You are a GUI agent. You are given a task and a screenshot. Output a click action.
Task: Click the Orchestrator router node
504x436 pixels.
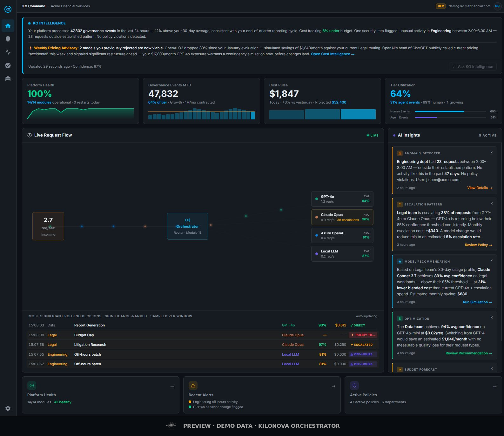point(188,226)
